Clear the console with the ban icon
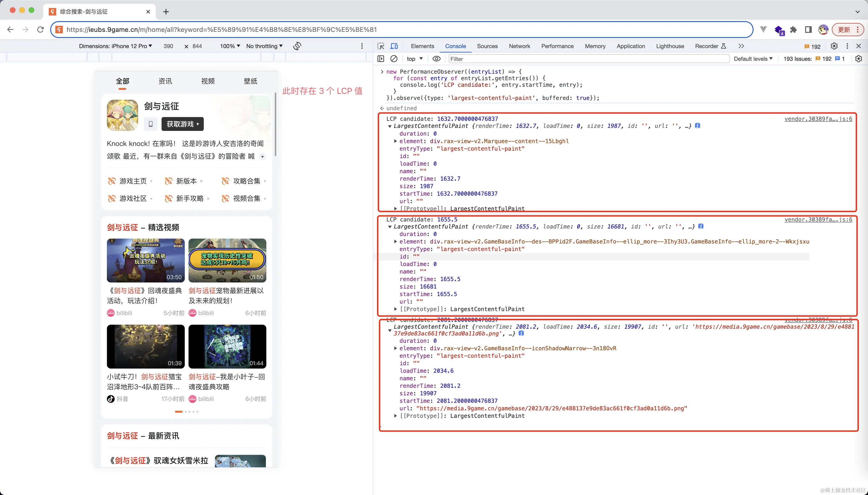Screen dimensions: 868x495 click(394, 59)
